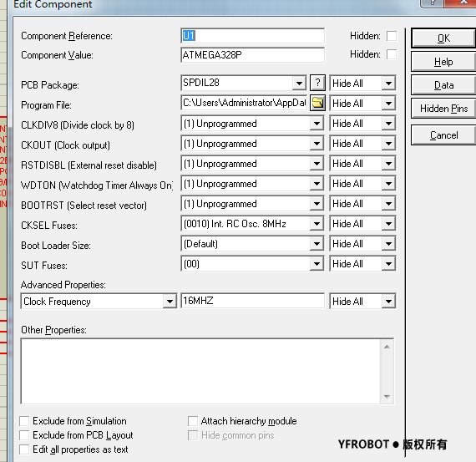Click the 16MHZ clock frequency field
This screenshot has height=462, width=476.
252,301
